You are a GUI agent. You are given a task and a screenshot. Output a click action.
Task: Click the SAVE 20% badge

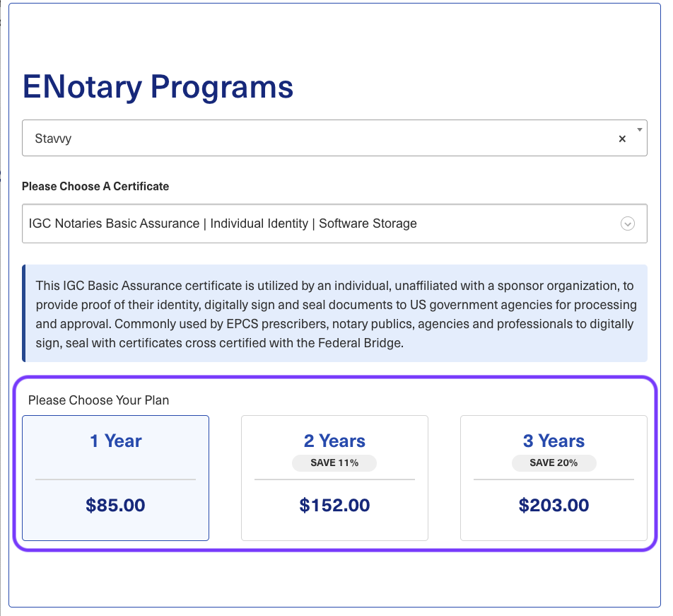(554, 463)
